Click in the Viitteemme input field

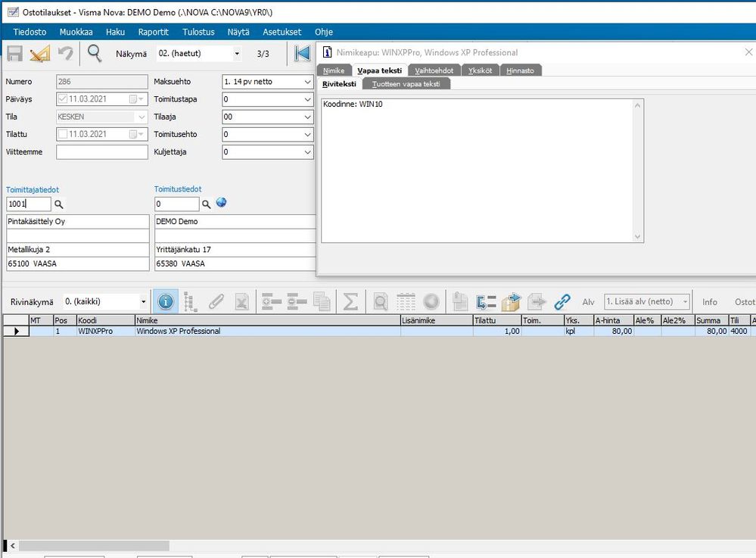click(102, 152)
